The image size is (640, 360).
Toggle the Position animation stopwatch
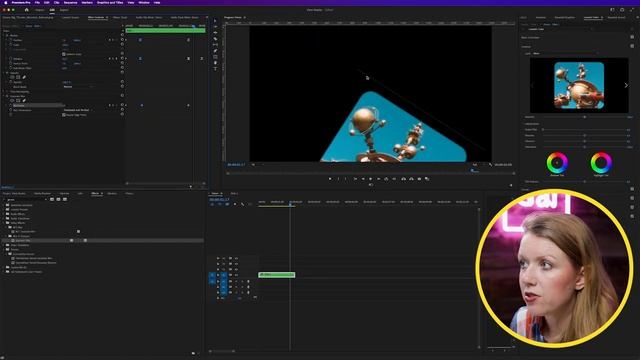point(11,40)
